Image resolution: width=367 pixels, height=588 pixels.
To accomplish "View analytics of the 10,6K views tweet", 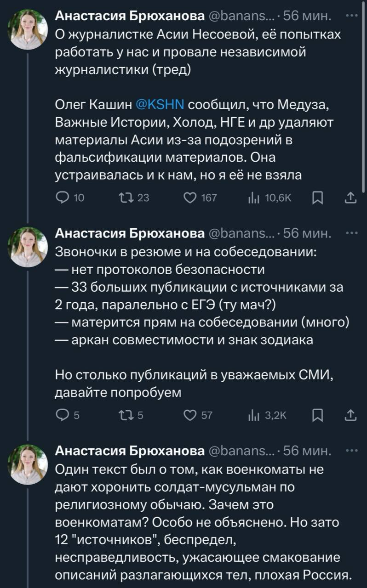I will (252, 198).
